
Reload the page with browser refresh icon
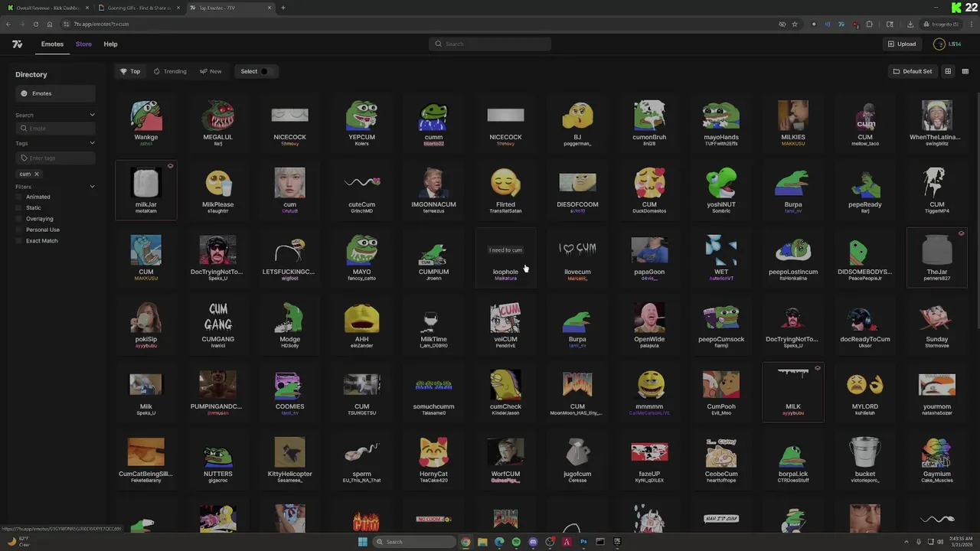35,24
